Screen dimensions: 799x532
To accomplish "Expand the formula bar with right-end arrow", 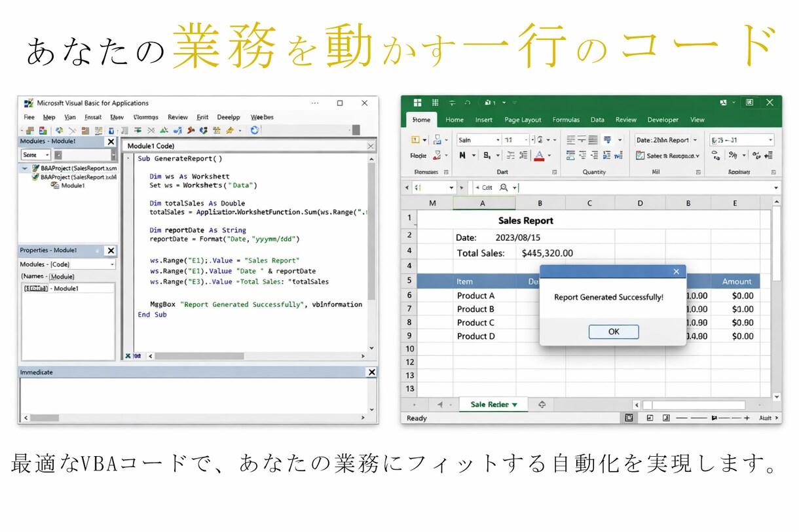I will pyautogui.click(x=777, y=188).
